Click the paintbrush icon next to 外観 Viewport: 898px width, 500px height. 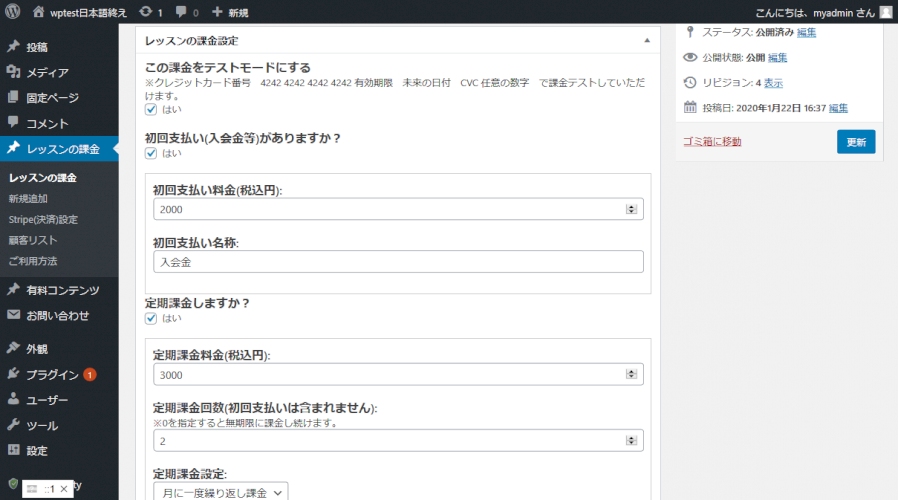coord(14,348)
